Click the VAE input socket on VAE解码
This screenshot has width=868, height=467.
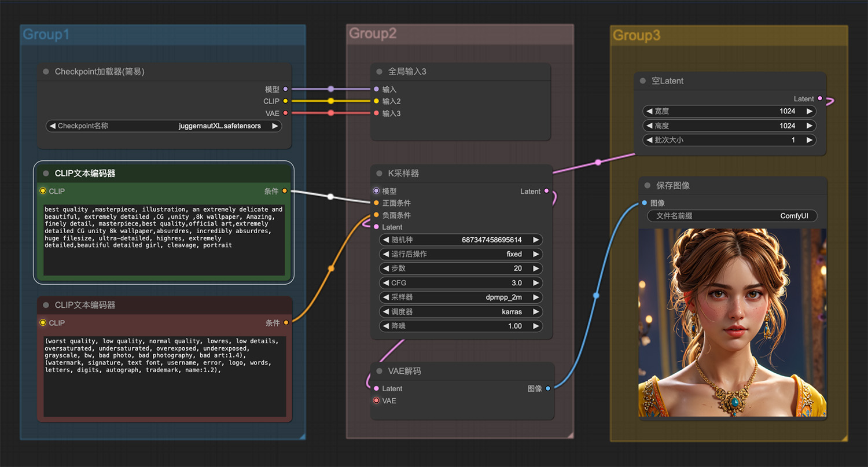click(377, 400)
